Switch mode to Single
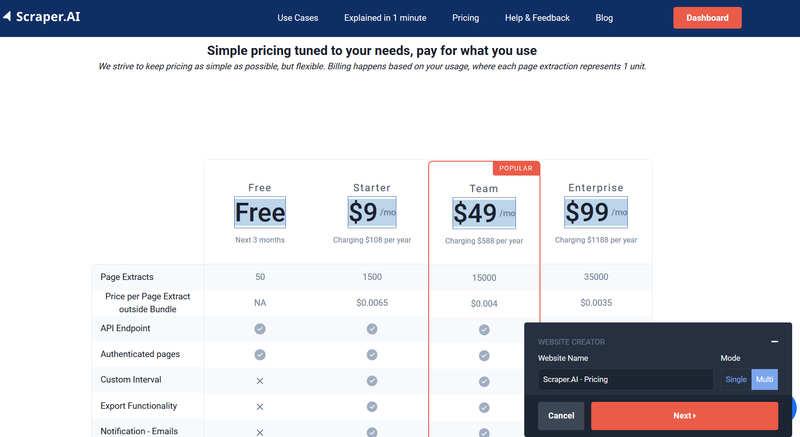 click(736, 379)
